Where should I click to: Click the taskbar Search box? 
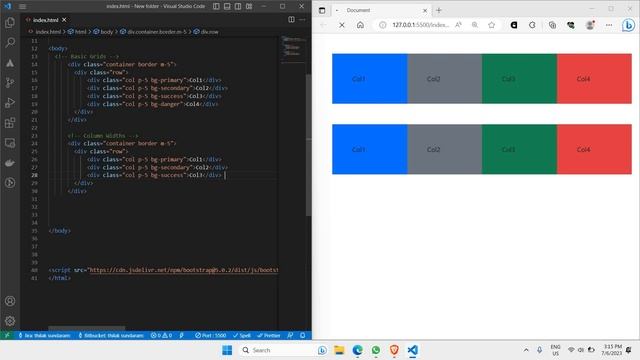[x=283, y=350]
